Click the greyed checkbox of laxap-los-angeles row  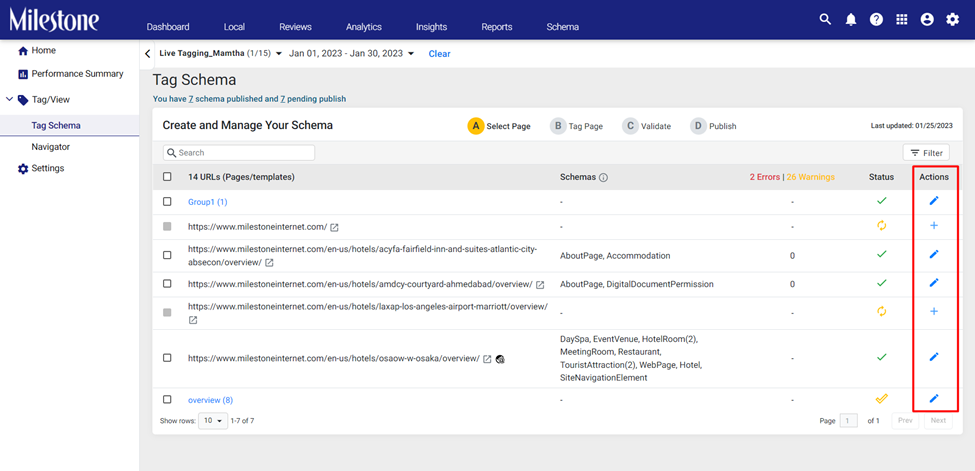tap(167, 312)
